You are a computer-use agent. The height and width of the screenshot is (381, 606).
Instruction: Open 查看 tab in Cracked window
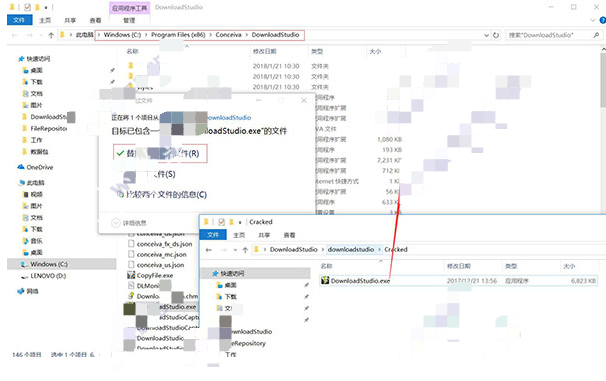point(289,235)
